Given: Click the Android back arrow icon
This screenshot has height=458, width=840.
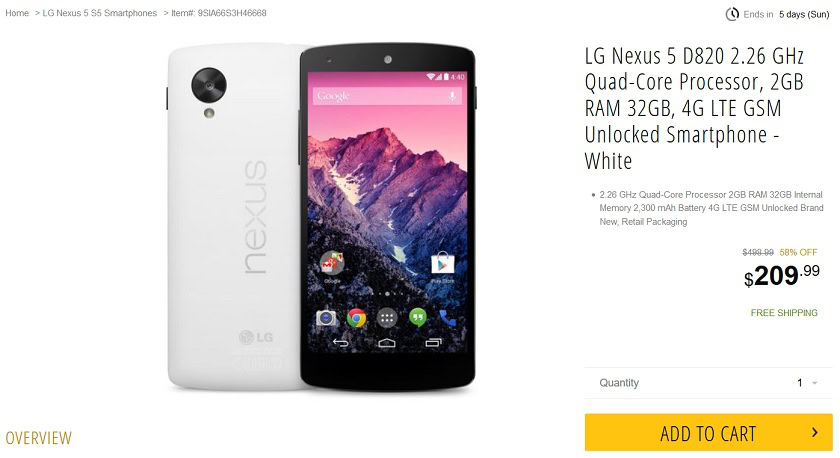Looking at the screenshot, I should [x=341, y=343].
